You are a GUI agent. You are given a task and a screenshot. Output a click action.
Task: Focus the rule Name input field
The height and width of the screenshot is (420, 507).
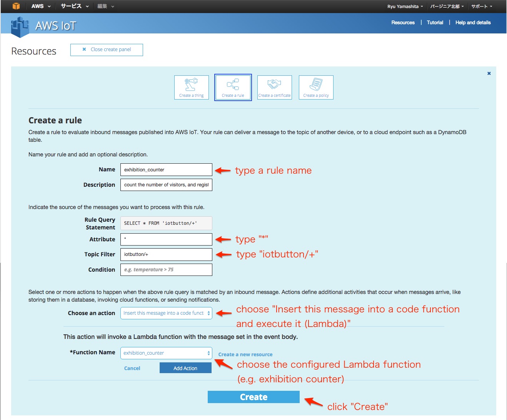coord(166,169)
